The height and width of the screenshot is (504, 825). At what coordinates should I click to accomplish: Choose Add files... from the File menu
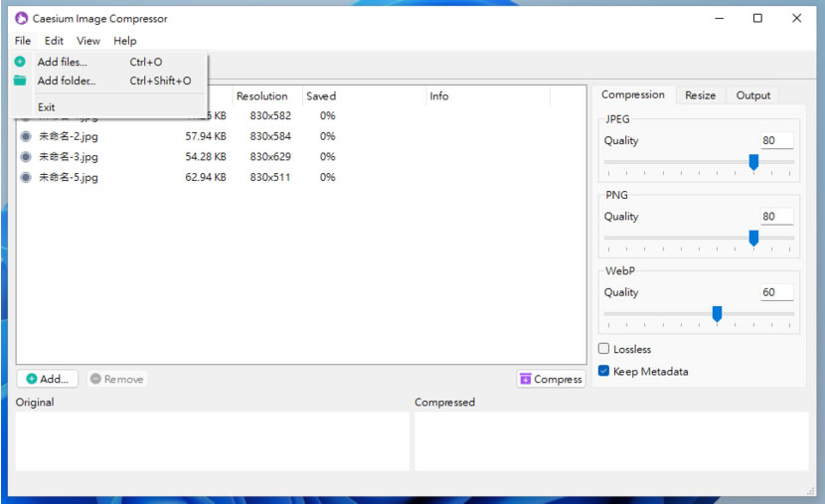tap(108, 62)
